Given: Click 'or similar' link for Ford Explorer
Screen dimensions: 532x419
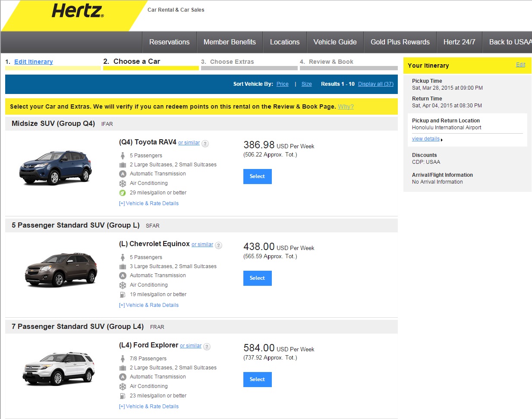Looking at the screenshot, I should coord(191,346).
